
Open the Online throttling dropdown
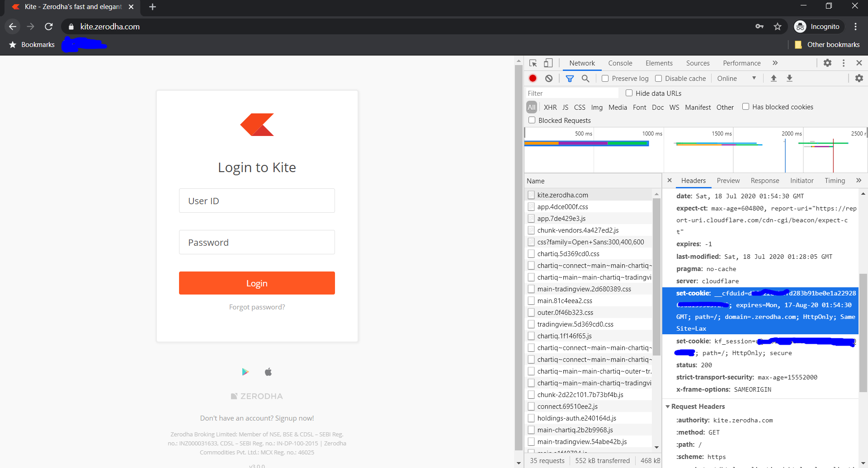[x=737, y=78]
